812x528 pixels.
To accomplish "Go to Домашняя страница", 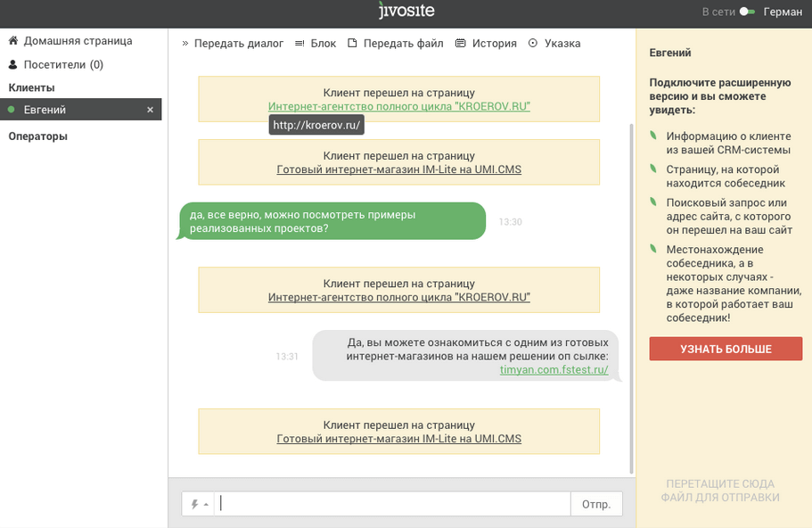I will point(78,41).
